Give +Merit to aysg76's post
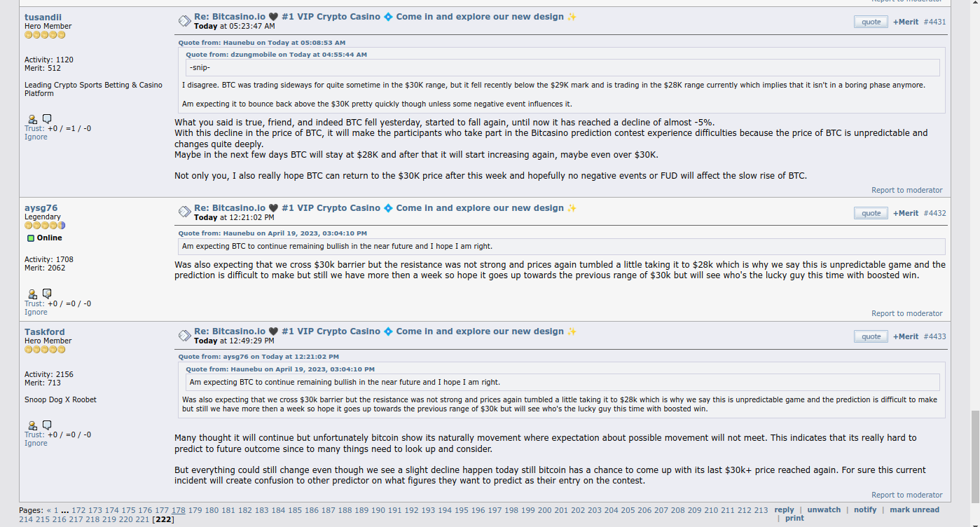This screenshot has width=980, height=527. pyautogui.click(x=905, y=213)
